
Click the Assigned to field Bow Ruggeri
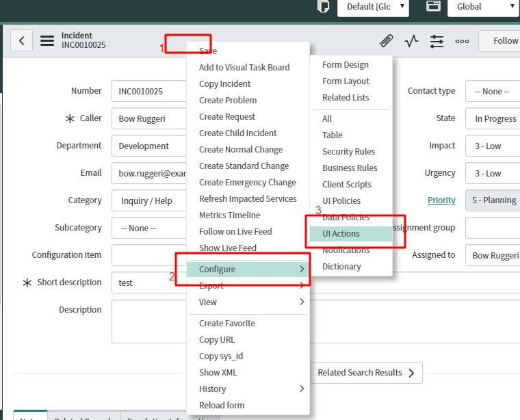click(x=493, y=255)
